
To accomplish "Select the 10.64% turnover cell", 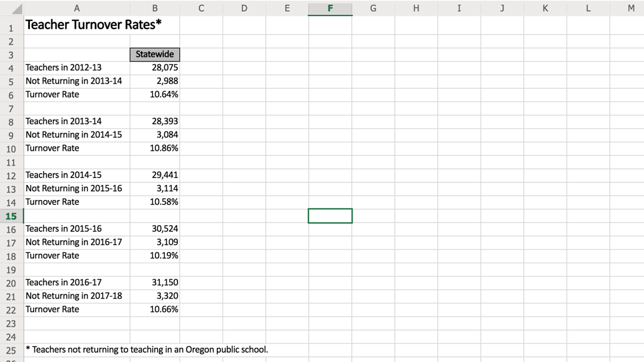I will click(155, 95).
